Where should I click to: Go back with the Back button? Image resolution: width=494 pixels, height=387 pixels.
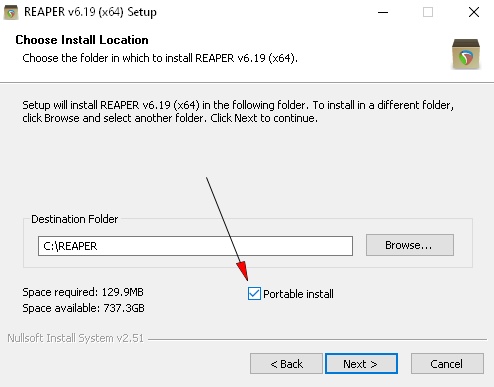click(x=286, y=364)
